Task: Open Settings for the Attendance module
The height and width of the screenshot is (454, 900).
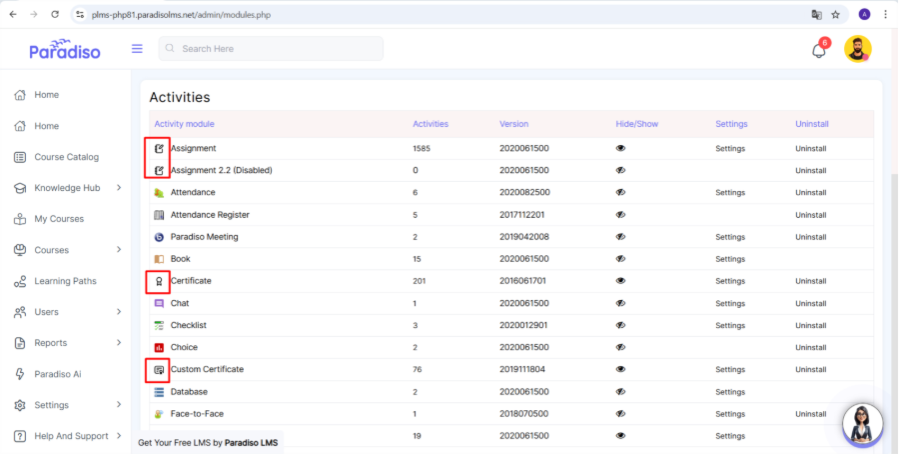Action: (731, 192)
